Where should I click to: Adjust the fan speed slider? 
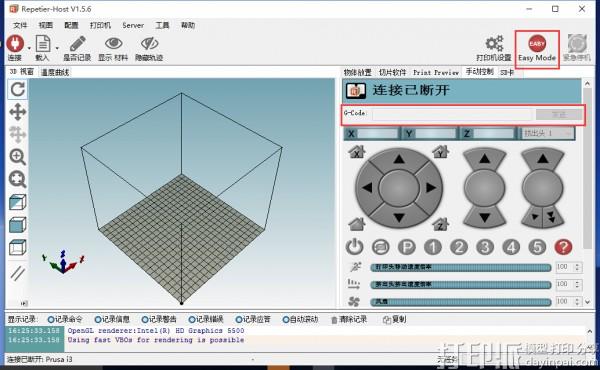(x=461, y=302)
